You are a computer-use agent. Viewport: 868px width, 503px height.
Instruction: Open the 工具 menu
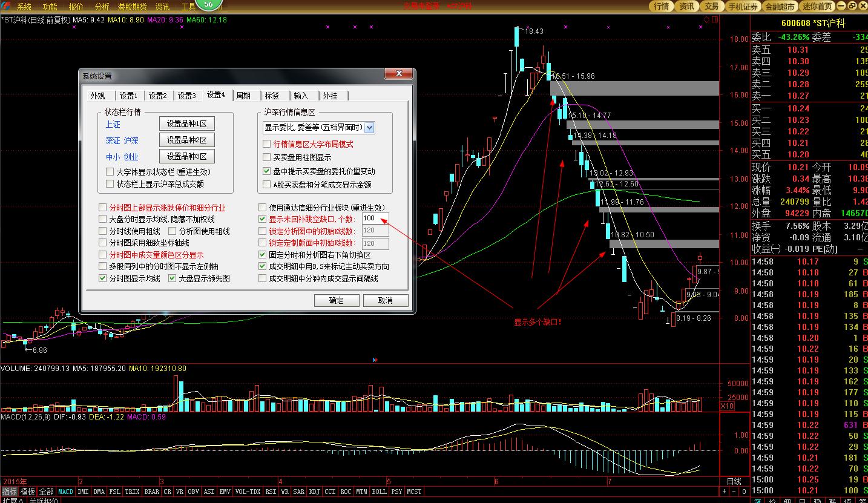point(188,7)
